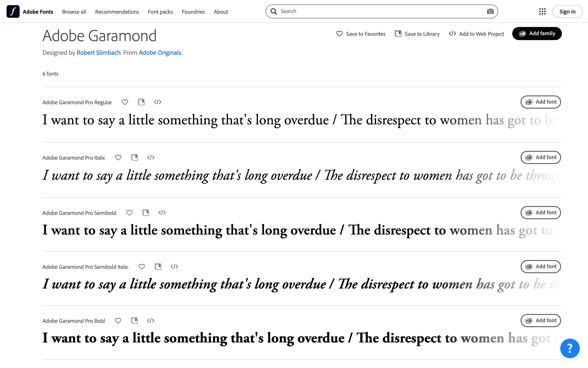Click Save to Favorites for family
This screenshot has width=588, height=368.
pos(361,34)
